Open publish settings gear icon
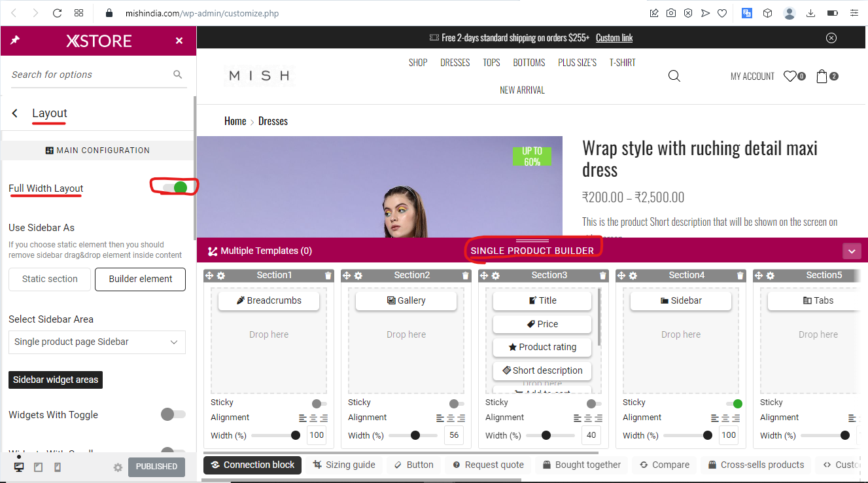Screen dimensions: 868x483 pos(118,467)
